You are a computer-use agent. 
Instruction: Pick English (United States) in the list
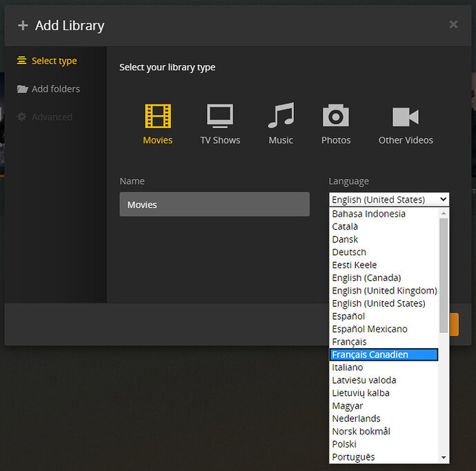(x=384, y=303)
